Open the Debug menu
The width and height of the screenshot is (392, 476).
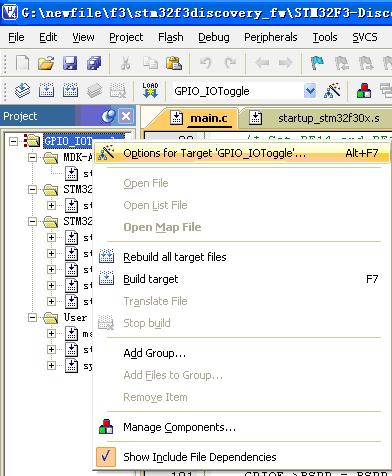coord(214,37)
